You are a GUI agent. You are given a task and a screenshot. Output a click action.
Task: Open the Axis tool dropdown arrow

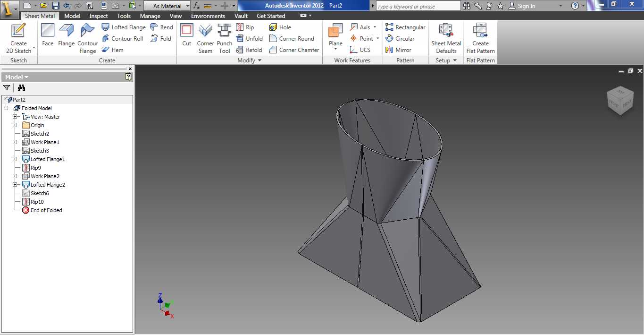pyautogui.click(x=375, y=27)
